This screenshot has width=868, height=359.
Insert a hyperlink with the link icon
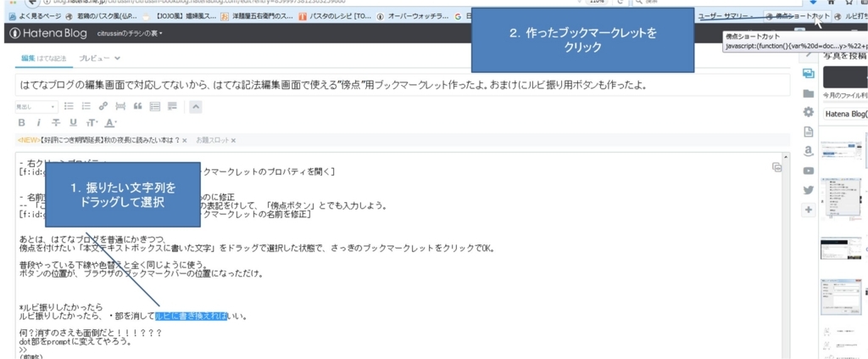(103, 106)
